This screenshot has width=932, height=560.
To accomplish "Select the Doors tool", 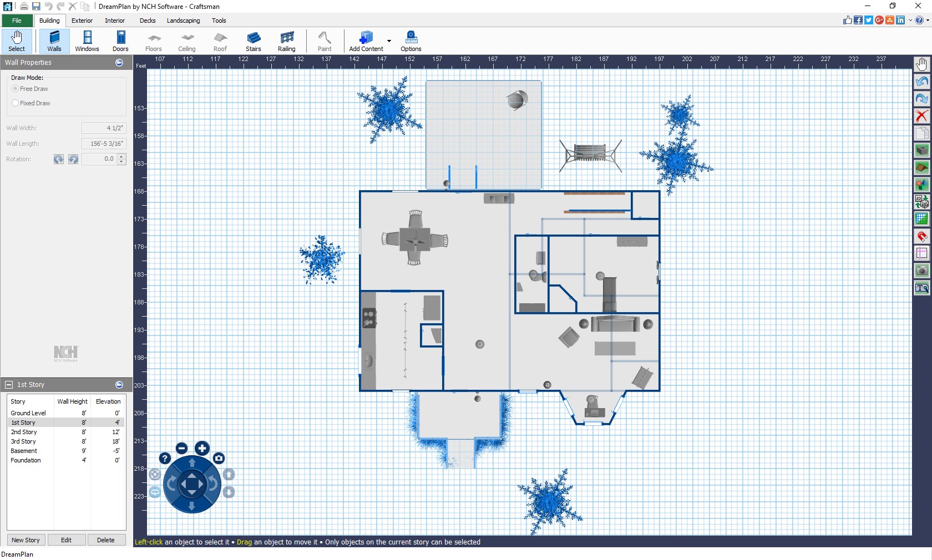I will tap(120, 41).
